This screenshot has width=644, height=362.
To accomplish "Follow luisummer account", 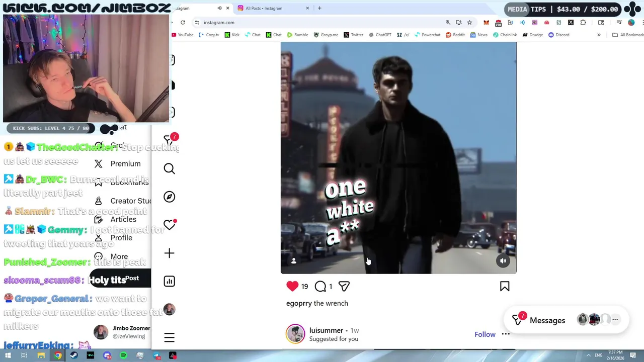I will 485,334.
